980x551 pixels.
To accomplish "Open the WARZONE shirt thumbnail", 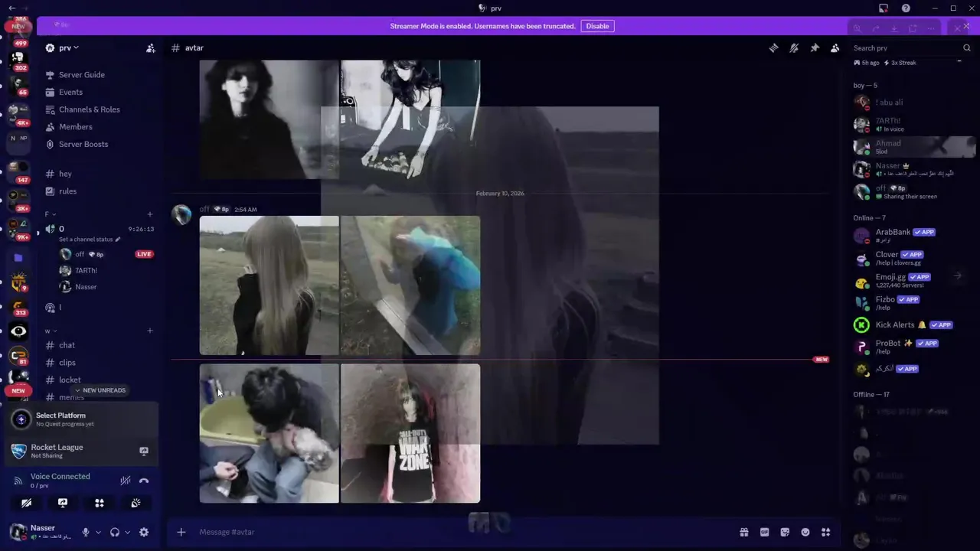I will [x=410, y=433].
